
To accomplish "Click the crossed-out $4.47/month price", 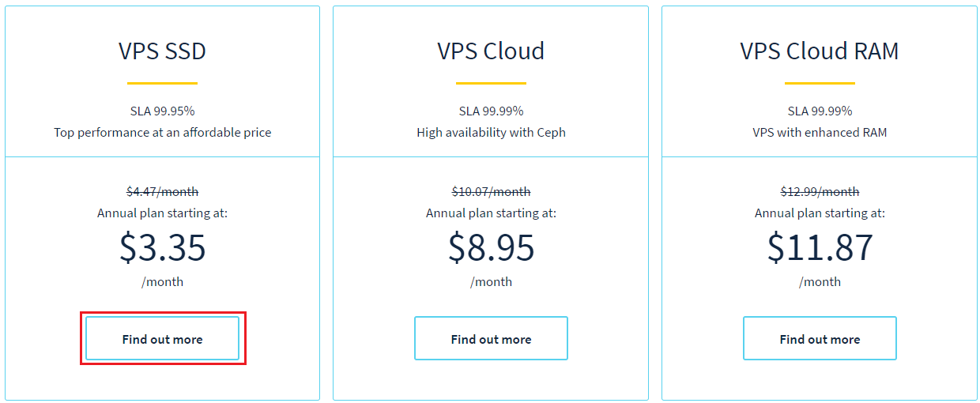I will [162, 191].
